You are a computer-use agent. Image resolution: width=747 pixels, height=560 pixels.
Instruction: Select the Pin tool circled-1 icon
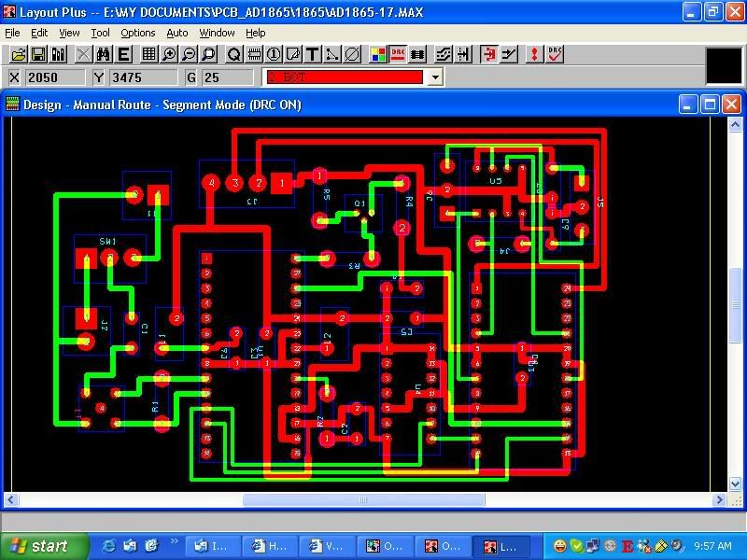pyautogui.click(x=274, y=54)
